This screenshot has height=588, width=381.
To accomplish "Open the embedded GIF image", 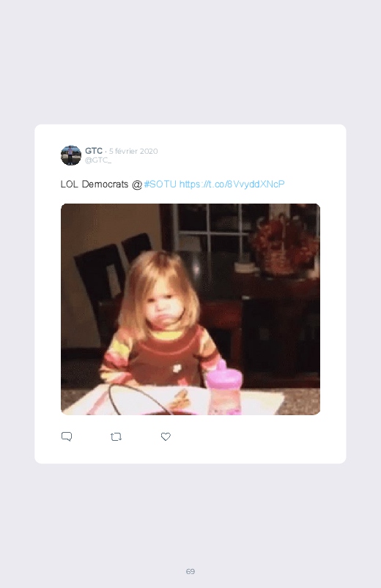I will tap(190, 309).
